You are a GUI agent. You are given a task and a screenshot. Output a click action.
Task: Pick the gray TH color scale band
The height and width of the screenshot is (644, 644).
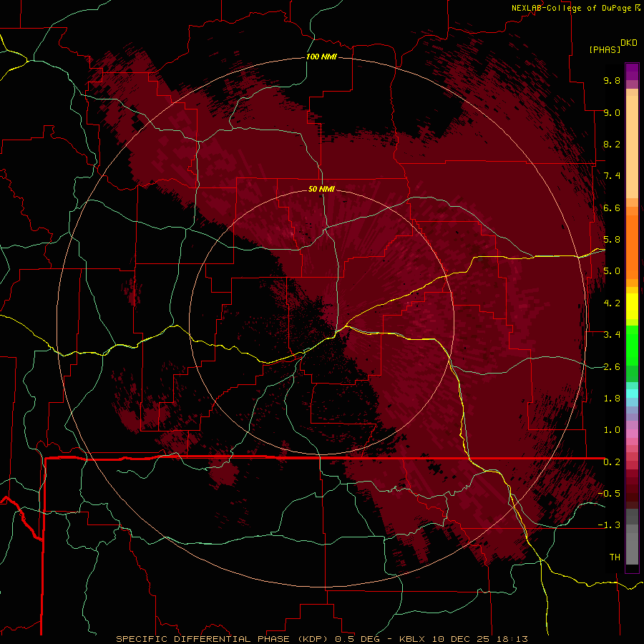(x=632, y=549)
